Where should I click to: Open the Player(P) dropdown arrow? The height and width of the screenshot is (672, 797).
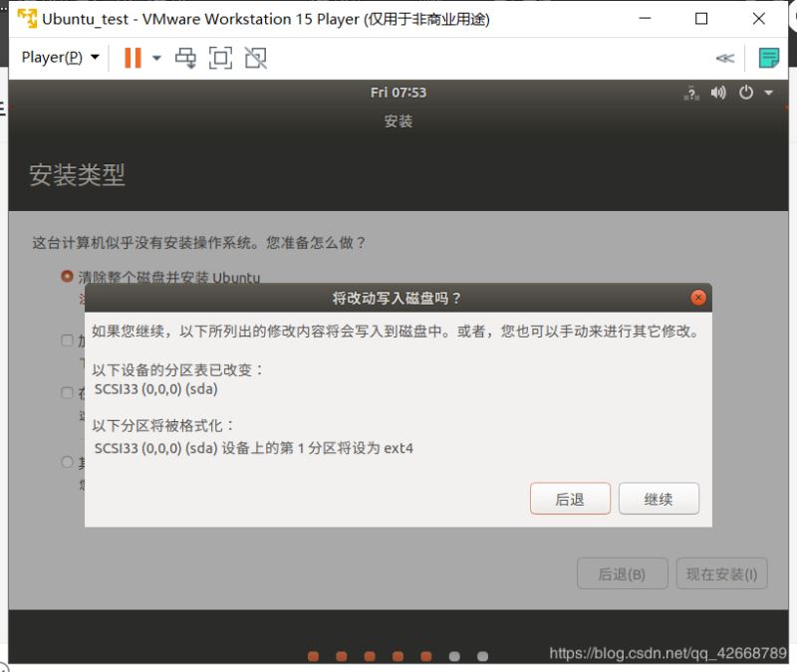(95, 57)
